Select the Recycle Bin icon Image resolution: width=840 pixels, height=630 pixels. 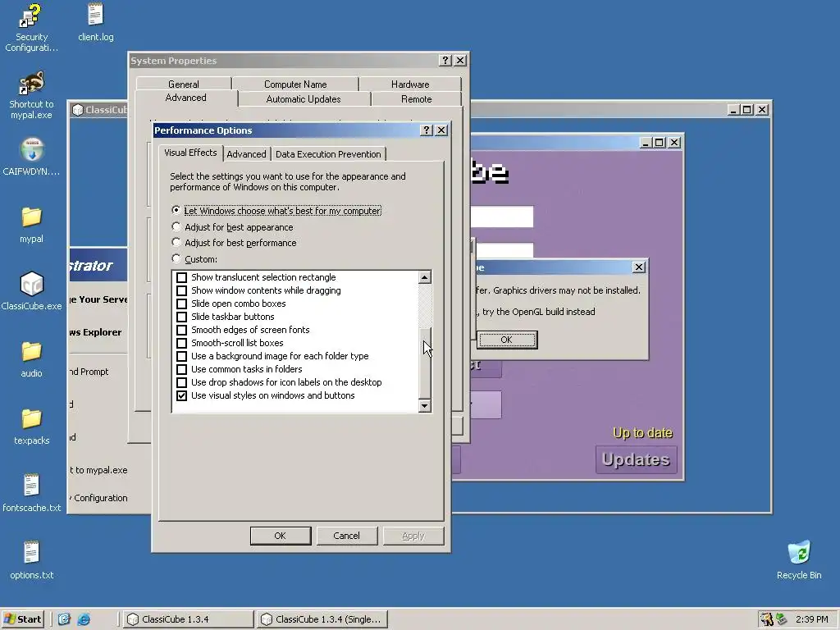pyautogui.click(x=799, y=559)
